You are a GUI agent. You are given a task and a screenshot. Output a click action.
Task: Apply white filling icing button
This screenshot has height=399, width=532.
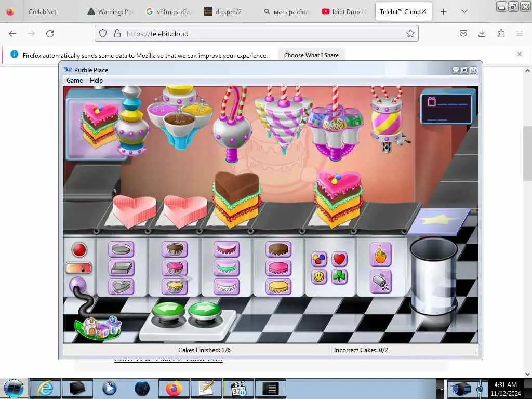tap(227, 287)
